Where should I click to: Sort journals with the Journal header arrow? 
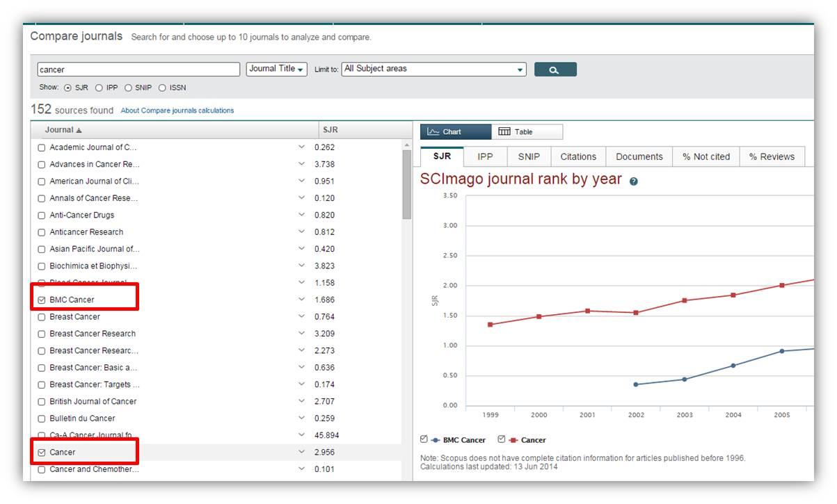click(x=79, y=130)
